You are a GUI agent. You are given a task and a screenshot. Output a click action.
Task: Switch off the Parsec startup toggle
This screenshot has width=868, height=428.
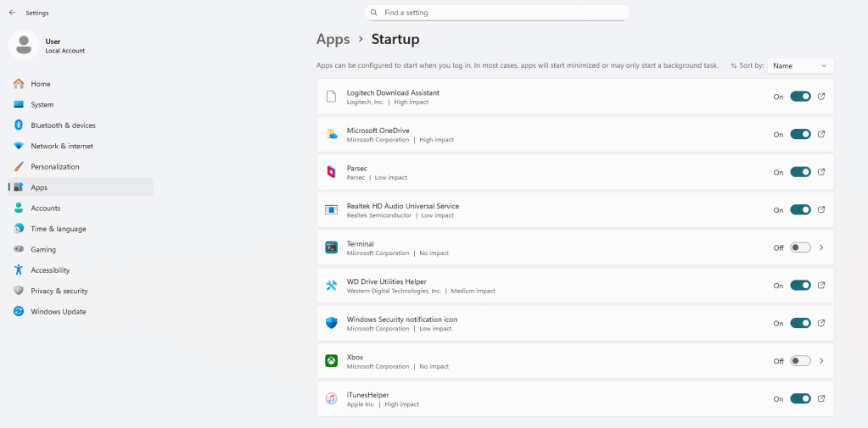[800, 172]
